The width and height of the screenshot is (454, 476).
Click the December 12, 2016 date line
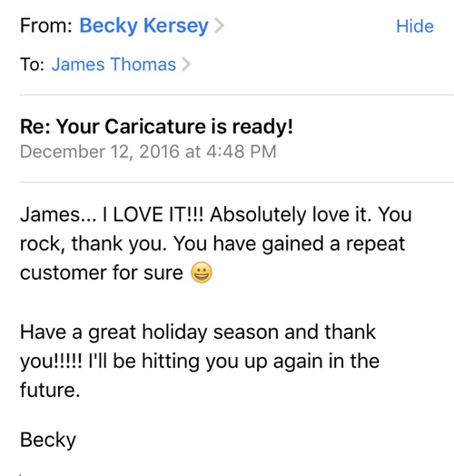click(148, 152)
